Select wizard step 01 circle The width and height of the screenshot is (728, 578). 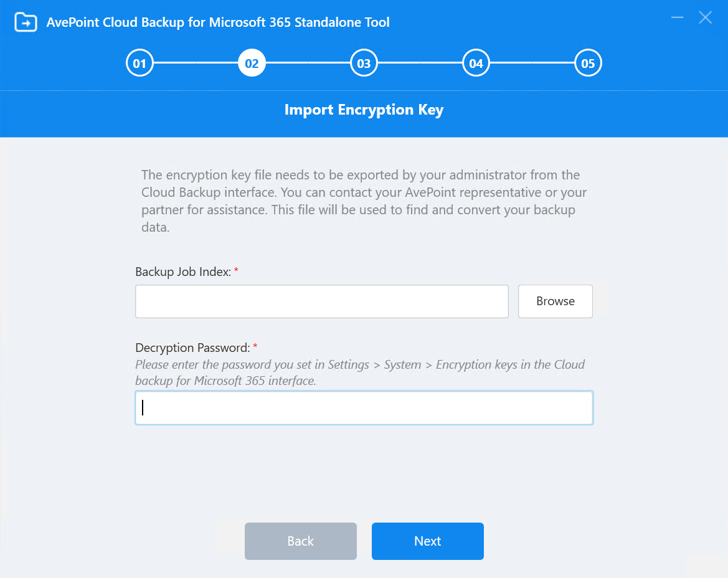pyautogui.click(x=139, y=62)
